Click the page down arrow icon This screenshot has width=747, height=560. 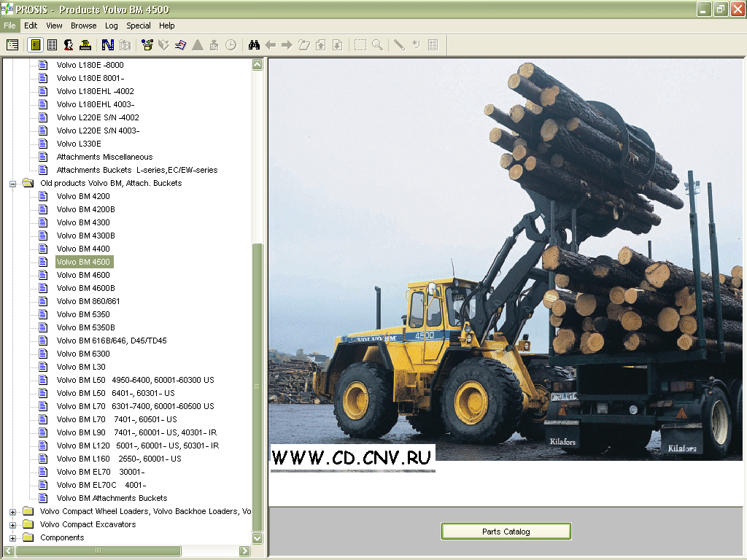click(x=337, y=45)
